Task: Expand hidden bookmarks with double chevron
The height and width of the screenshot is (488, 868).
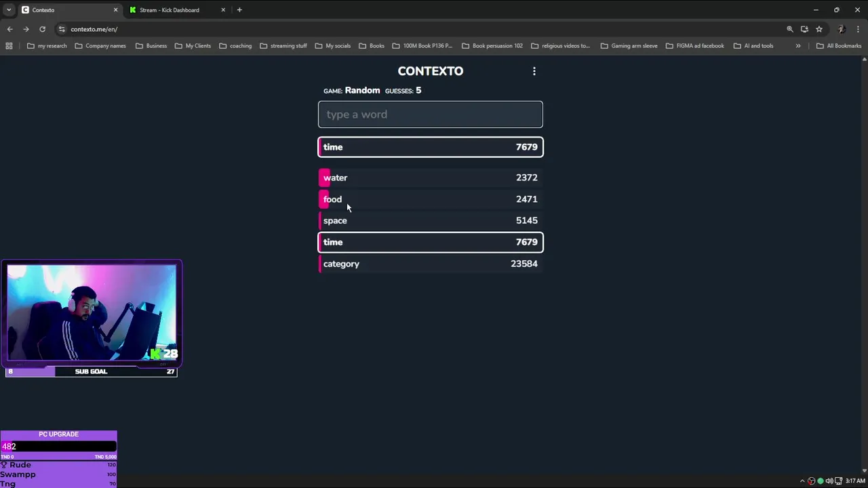Action: pos(798,46)
